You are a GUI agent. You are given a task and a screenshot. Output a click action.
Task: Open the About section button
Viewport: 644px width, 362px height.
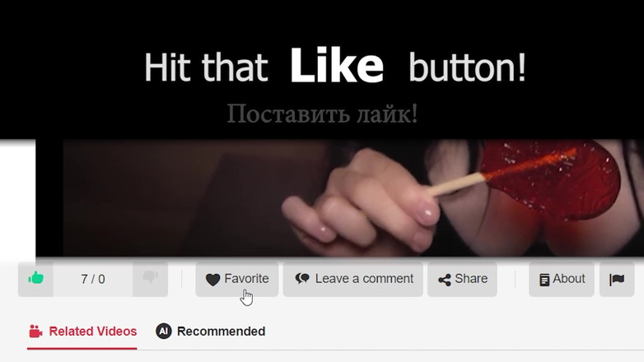(568, 279)
